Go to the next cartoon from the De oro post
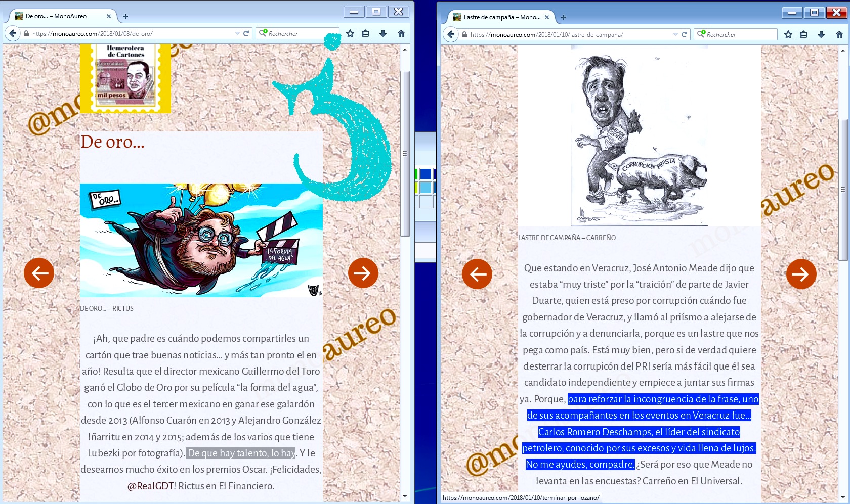This screenshot has height=504, width=850. (x=363, y=273)
